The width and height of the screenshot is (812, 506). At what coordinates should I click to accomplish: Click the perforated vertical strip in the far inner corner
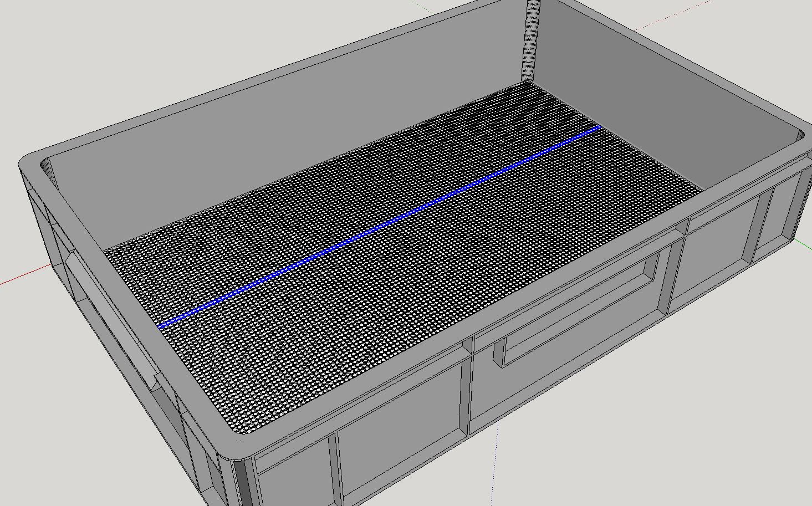530,40
